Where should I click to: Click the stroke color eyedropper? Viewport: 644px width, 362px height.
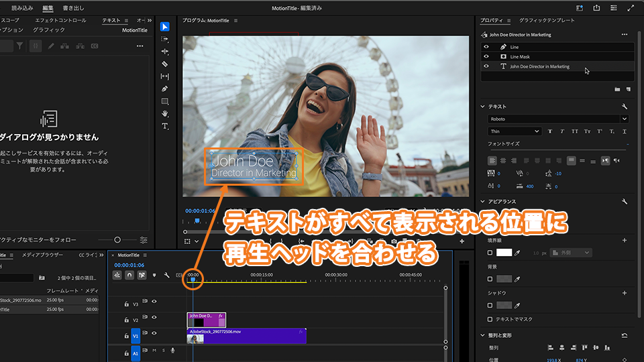tap(517, 252)
